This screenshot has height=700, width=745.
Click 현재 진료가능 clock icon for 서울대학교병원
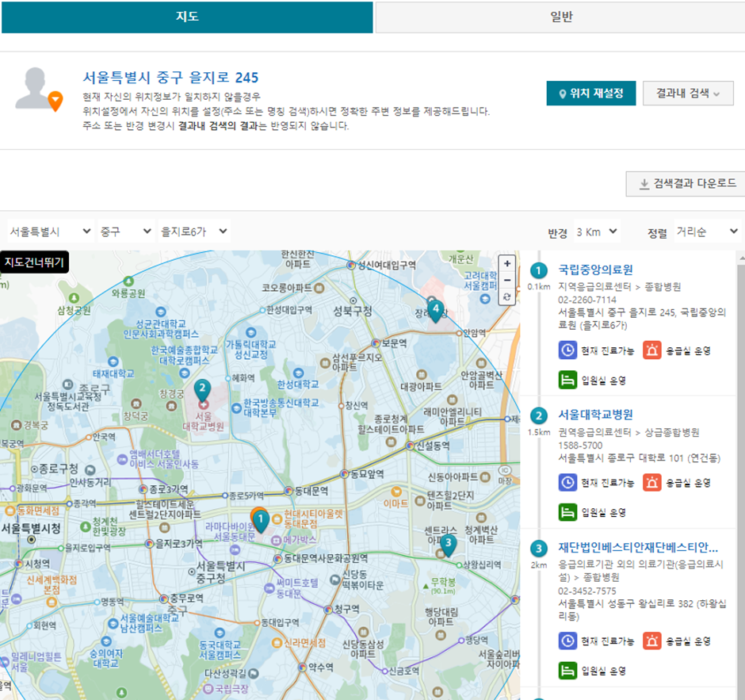(x=567, y=483)
